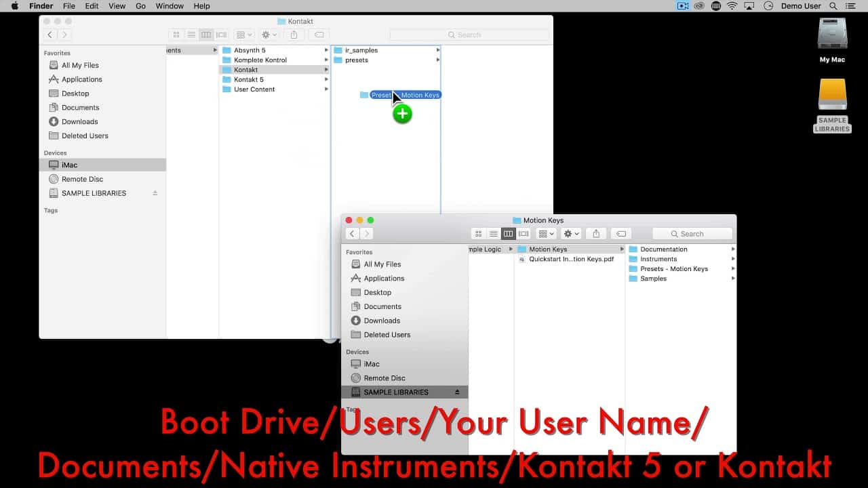Image resolution: width=868 pixels, height=488 pixels.
Task: Open the Go menu
Action: point(141,5)
